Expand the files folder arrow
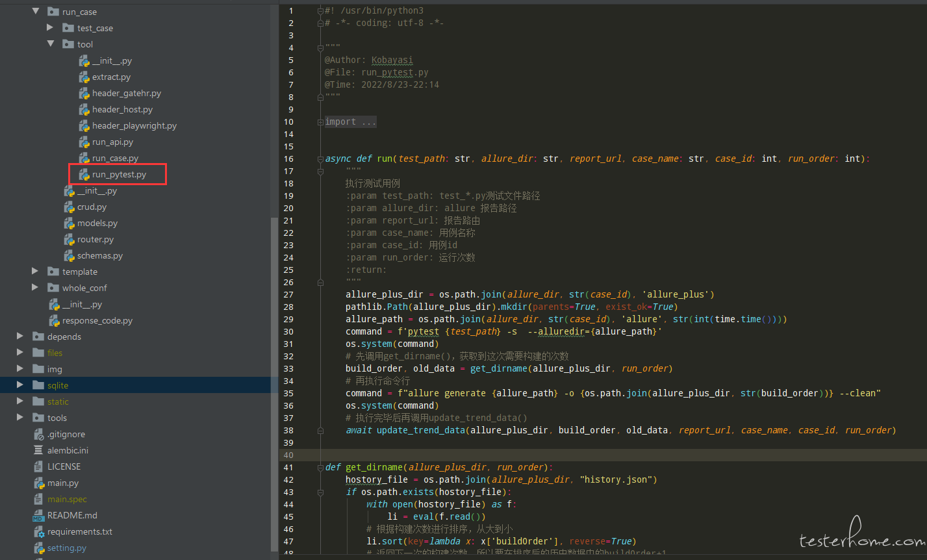 [x=20, y=352]
